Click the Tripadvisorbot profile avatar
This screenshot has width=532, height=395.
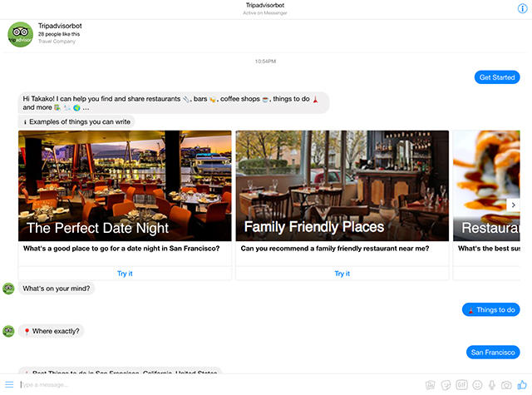pos(20,34)
